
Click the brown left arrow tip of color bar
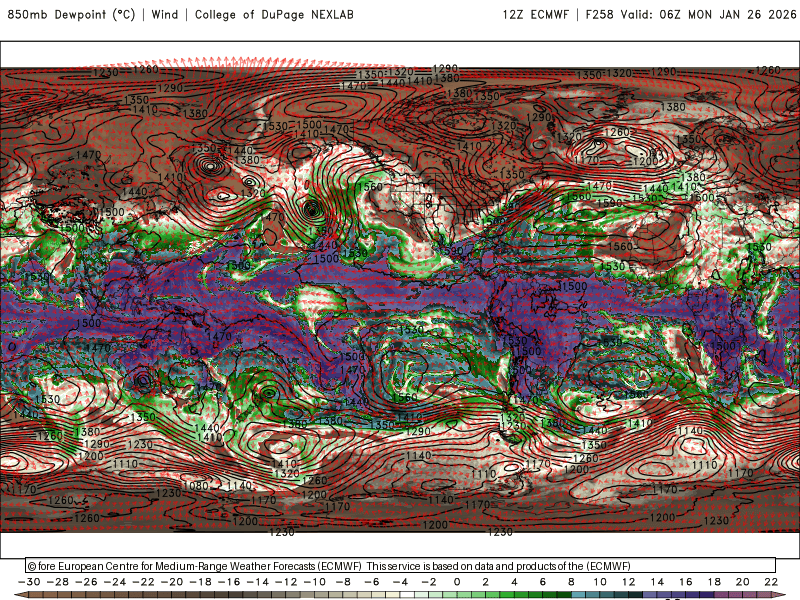click(20, 595)
